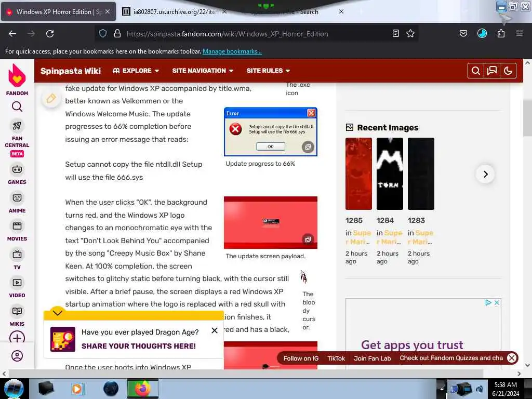Open the user profile sidebar icon

coord(17,356)
